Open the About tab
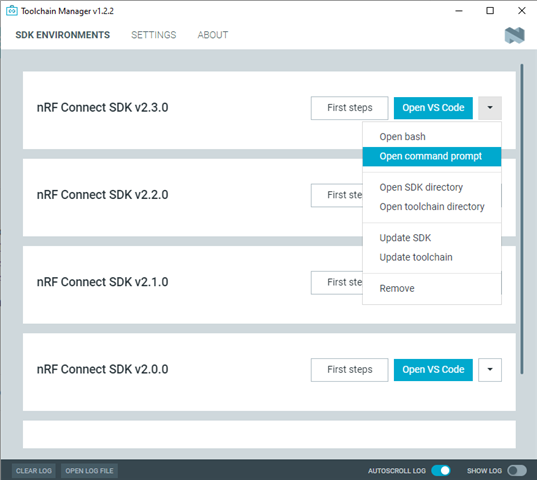Viewport: 537px width, 480px height. (x=213, y=35)
